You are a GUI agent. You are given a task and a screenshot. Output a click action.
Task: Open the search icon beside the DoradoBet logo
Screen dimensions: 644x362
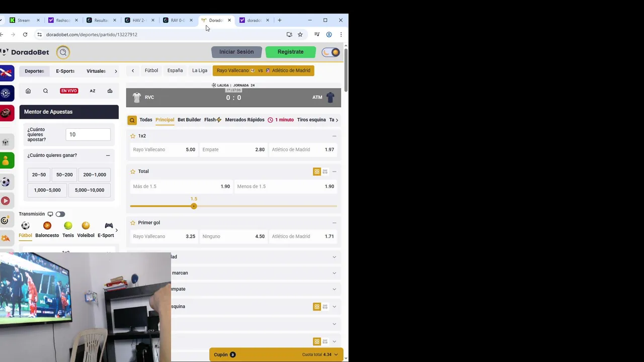click(x=63, y=52)
